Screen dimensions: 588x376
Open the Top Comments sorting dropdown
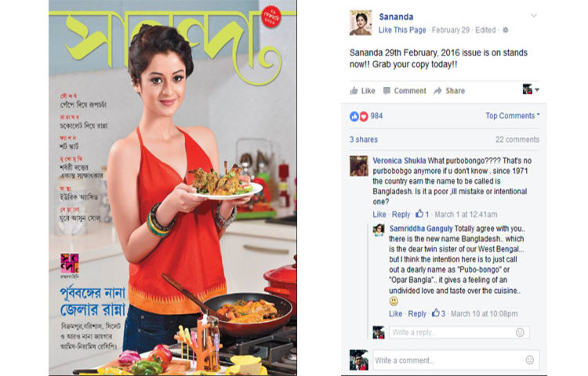tap(513, 116)
